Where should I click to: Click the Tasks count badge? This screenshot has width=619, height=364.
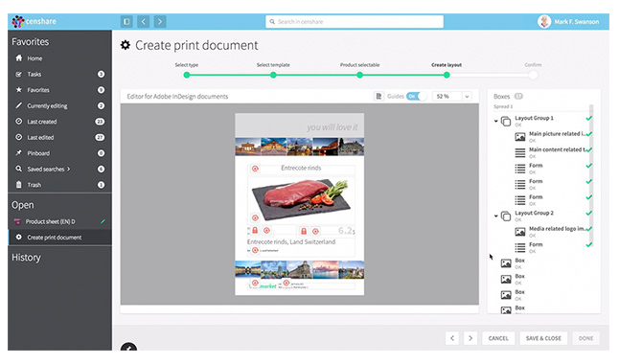[101, 74]
